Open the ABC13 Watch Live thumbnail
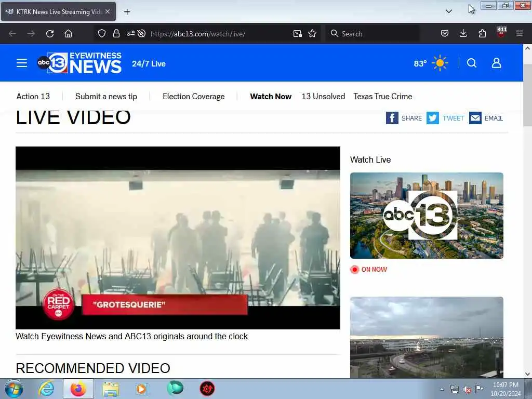Viewport: 532px width, 399px height. (x=427, y=216)
